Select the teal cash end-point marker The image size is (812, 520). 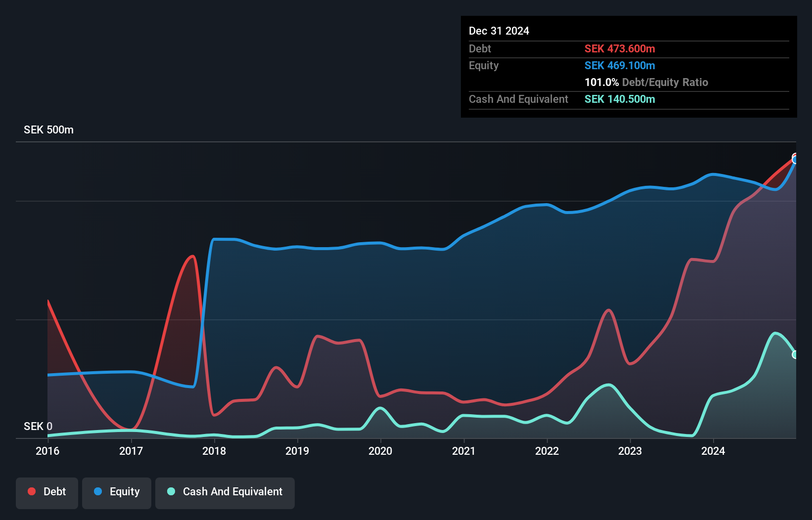pyautogui.click(x=795, y=354)
